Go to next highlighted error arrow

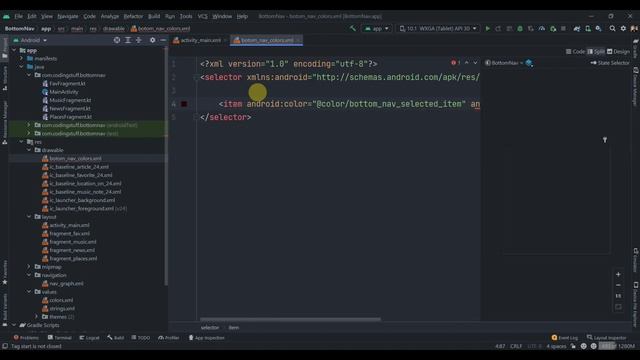475,63
